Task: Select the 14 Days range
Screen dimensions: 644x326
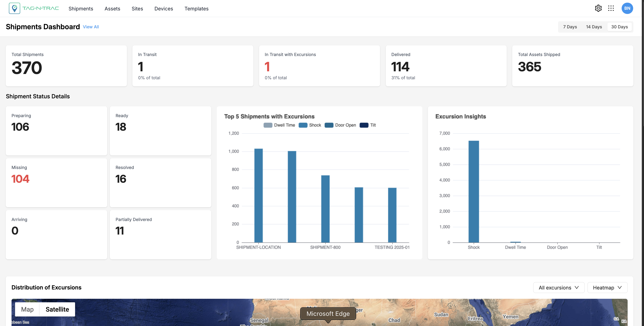Action: pyautogui.click(x=594, y=27)
